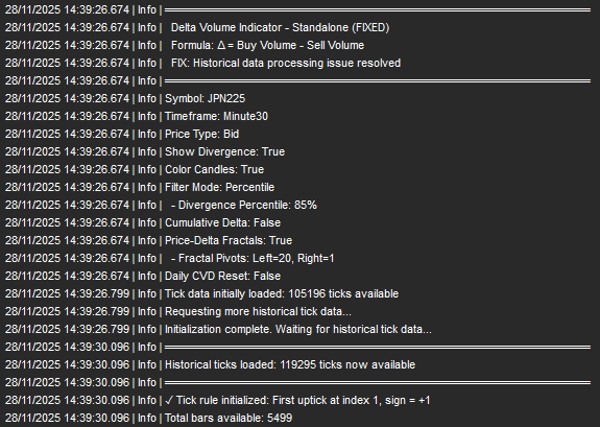Click the 'Price-Delta Fractals: True' log line
This screenshot has height=427, width=600.
[x=228, y=240]
